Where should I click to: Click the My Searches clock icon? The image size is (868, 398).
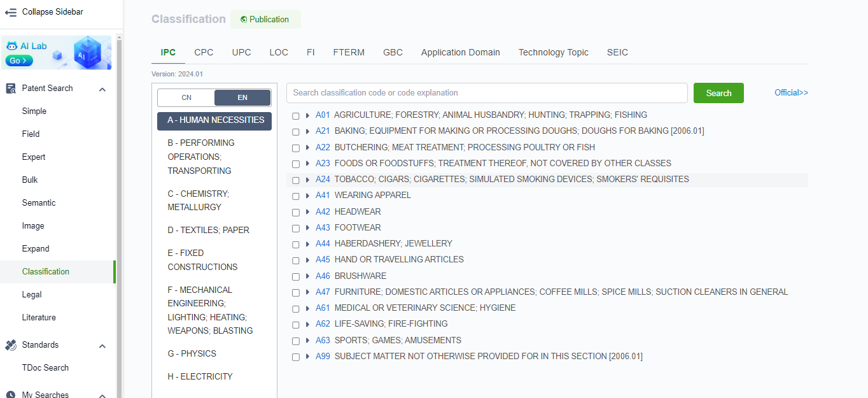(x=11, y=395)
